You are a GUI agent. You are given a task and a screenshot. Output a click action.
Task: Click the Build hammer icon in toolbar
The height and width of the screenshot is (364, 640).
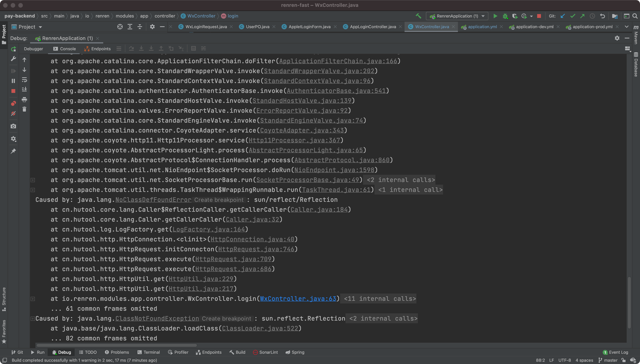coord(418,16)
